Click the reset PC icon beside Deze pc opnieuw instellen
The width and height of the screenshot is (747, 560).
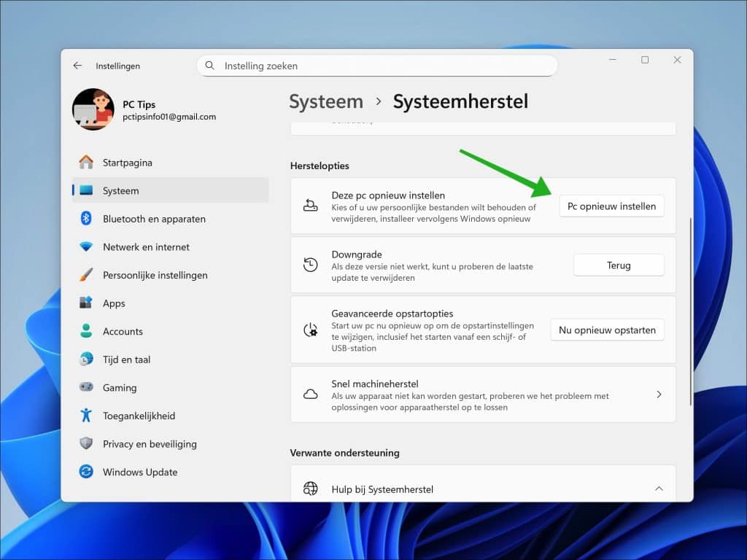tap(311, 206)
